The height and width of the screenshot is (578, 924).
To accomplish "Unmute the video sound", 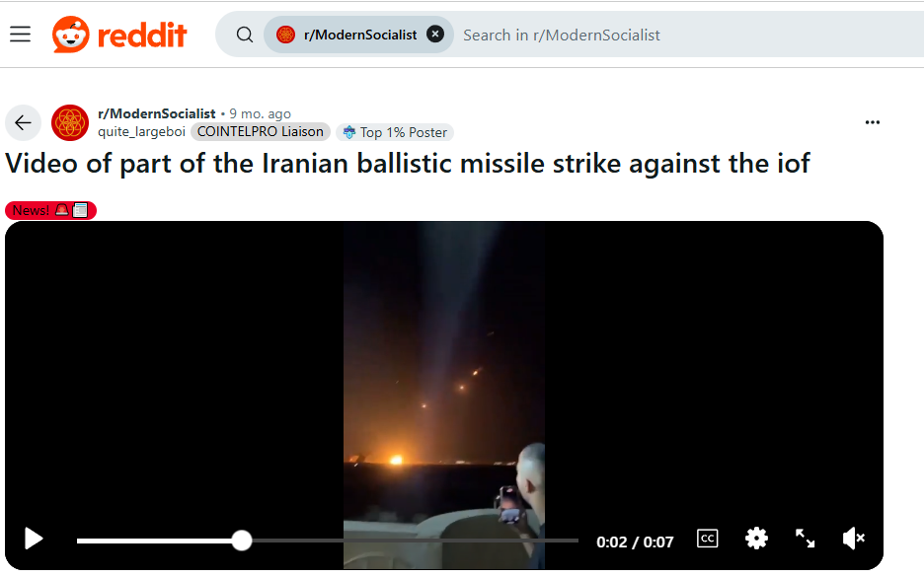I will tap(853, 538).
